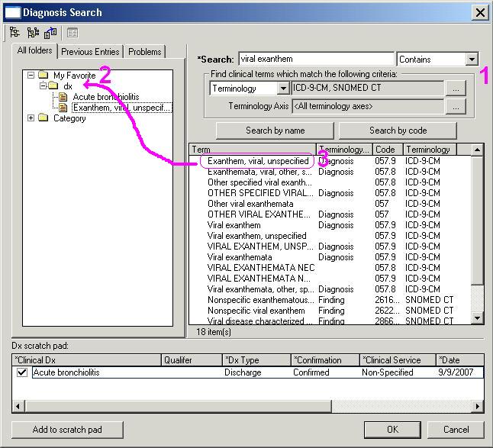
Task: Select 'Other specified viral exanth...' result
Action: pos(330,182)
